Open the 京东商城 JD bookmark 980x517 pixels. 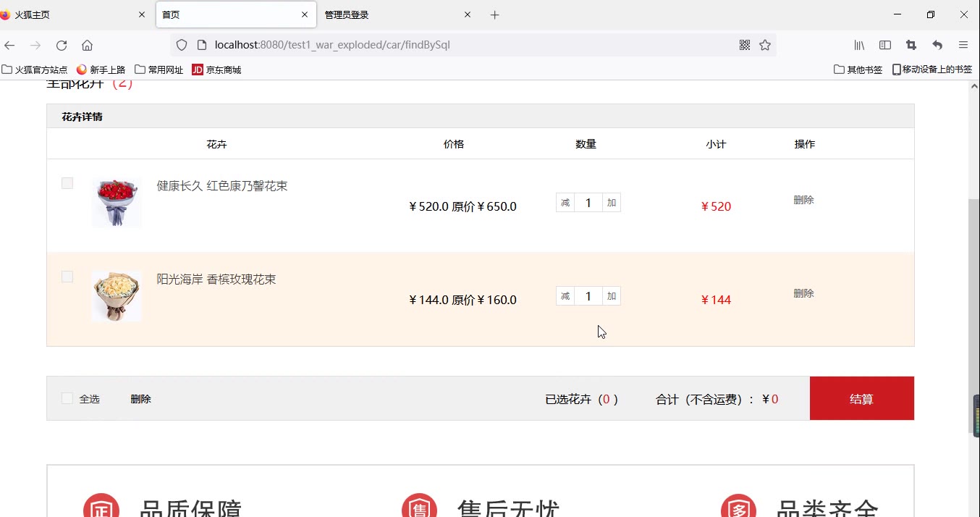click(216, 70)
